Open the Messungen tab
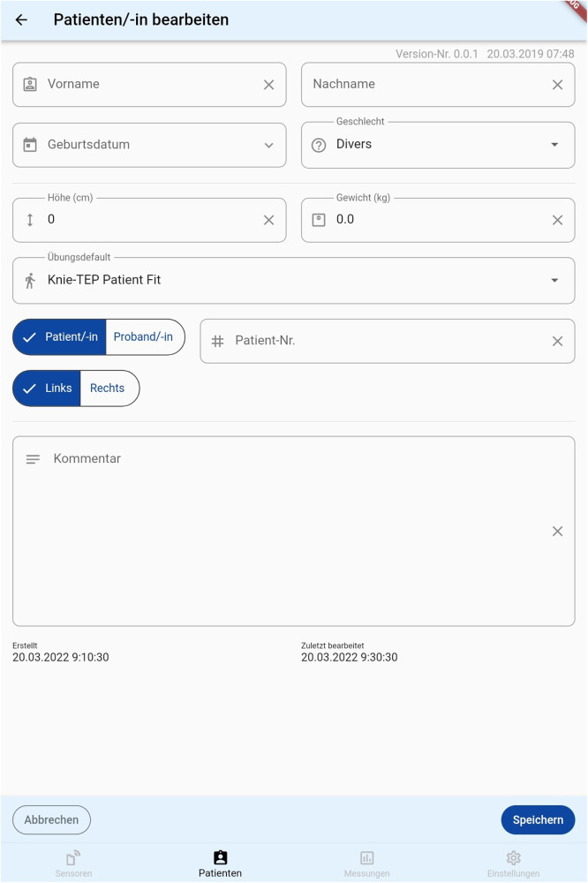Screen dimensions: 588x883 point(366,864)
